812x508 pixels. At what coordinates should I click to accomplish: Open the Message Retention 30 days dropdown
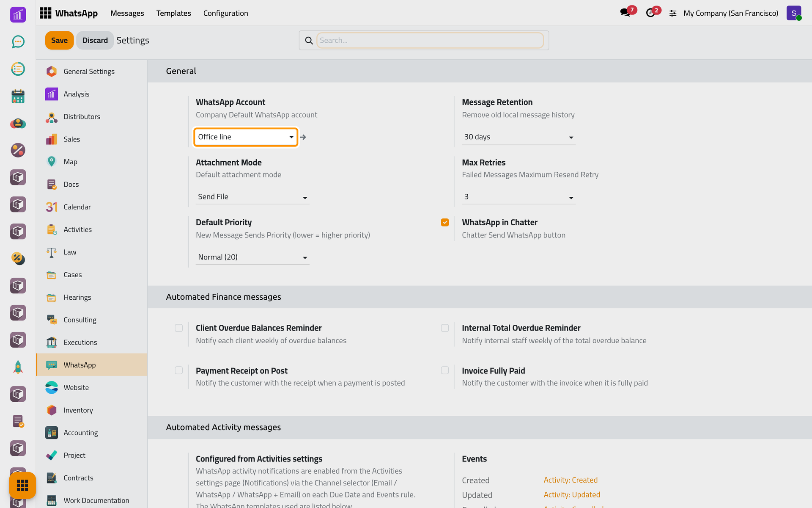click(518, 137)
